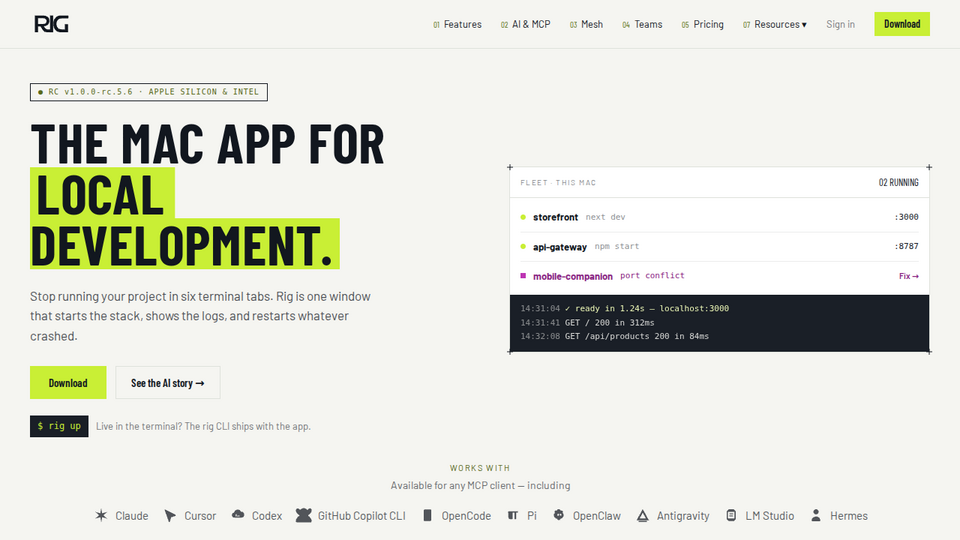This screenshot has height=540, width=960.
Task: Click api-gateway green status dot
Action: (x=523, y=247)
